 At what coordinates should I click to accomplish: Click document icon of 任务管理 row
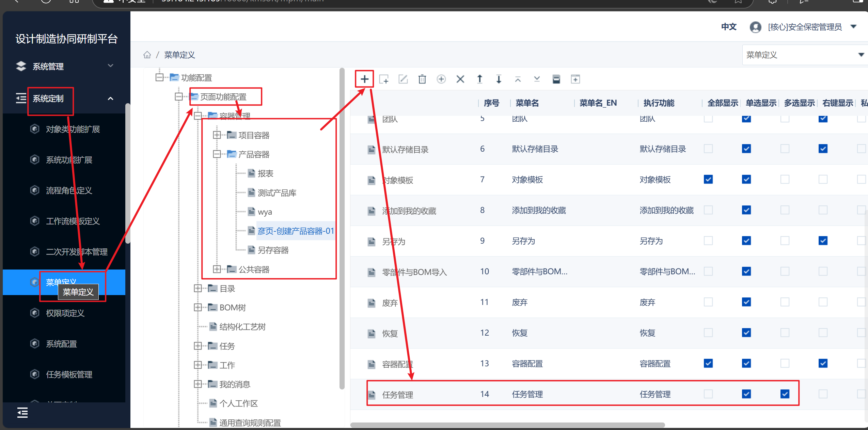(x=371, y=395)
